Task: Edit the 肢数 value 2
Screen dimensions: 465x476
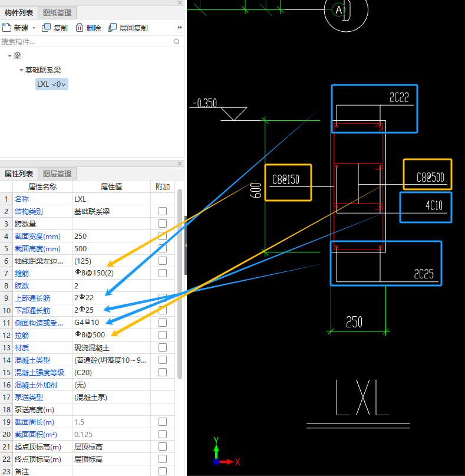Action: point(111,285)
